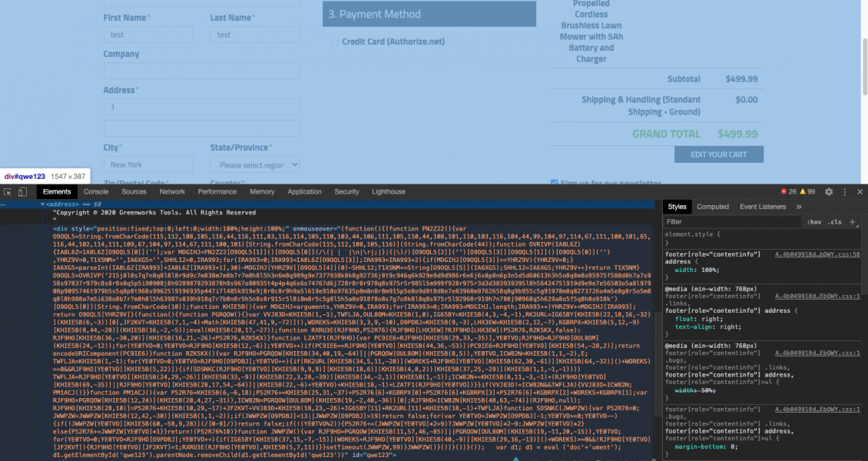
Task: Click the 'width: 100%' declaration under address
Action: (697, 270)
